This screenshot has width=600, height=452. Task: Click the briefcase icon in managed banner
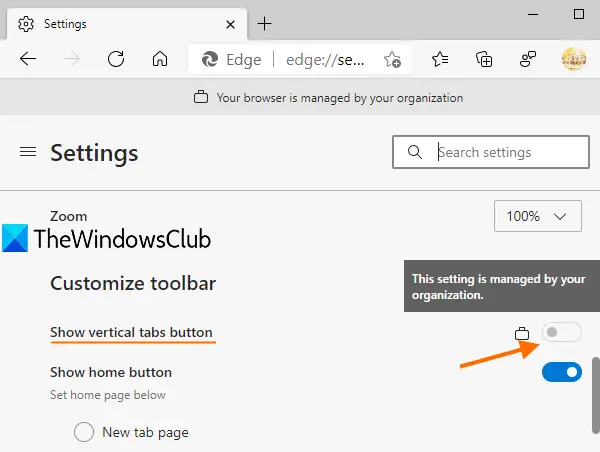[201, 97]
